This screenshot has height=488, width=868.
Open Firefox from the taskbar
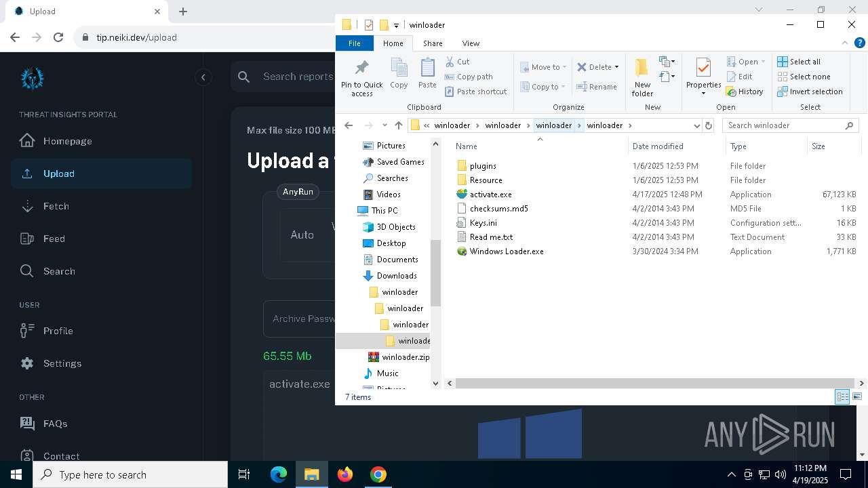coord(345,474)
